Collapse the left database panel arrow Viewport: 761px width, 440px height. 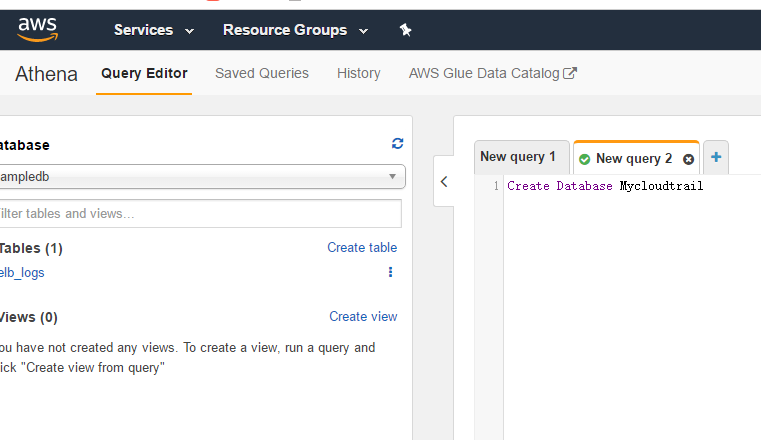click(x=444, y=181)
